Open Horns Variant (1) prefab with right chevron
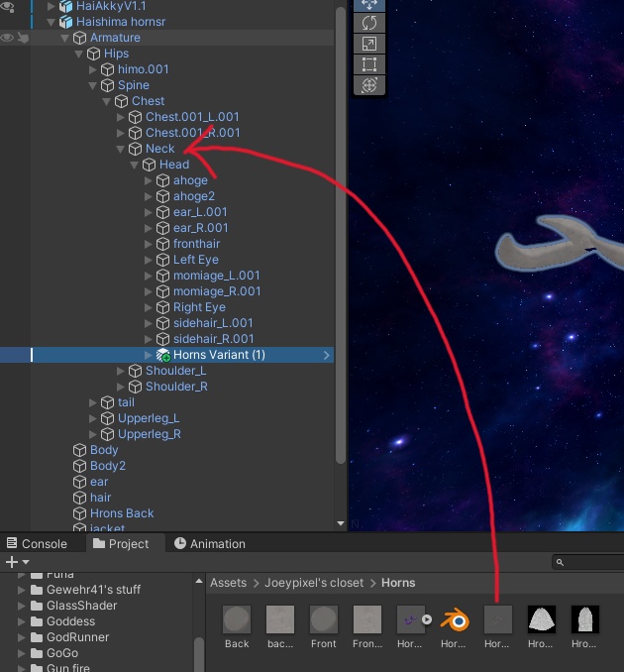Screen dimensions: 624x672 pyautogui.click(x=327, y=355)
